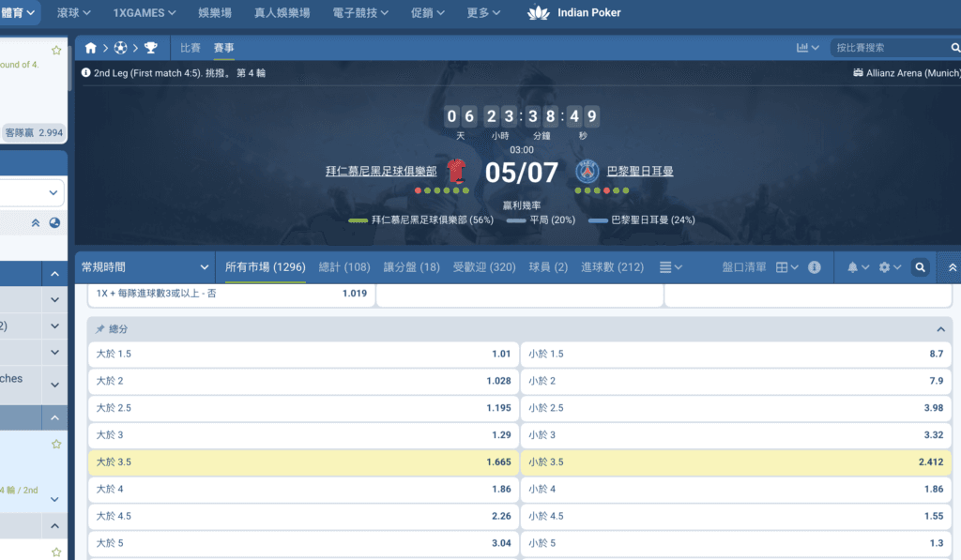
Task: Open the left sidebar select dropdown
Action: click(32, 192)
